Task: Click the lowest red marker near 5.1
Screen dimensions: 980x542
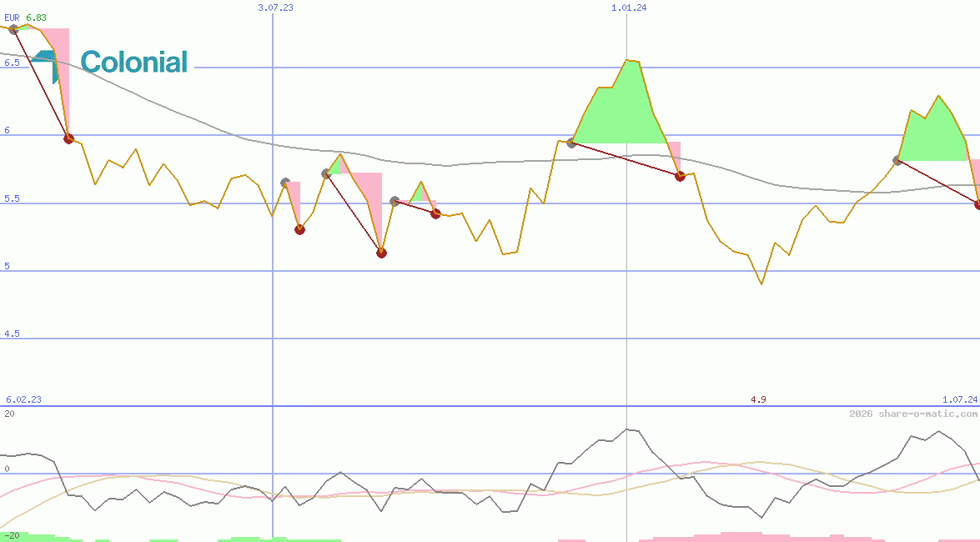Action: [x=381, y=253]
